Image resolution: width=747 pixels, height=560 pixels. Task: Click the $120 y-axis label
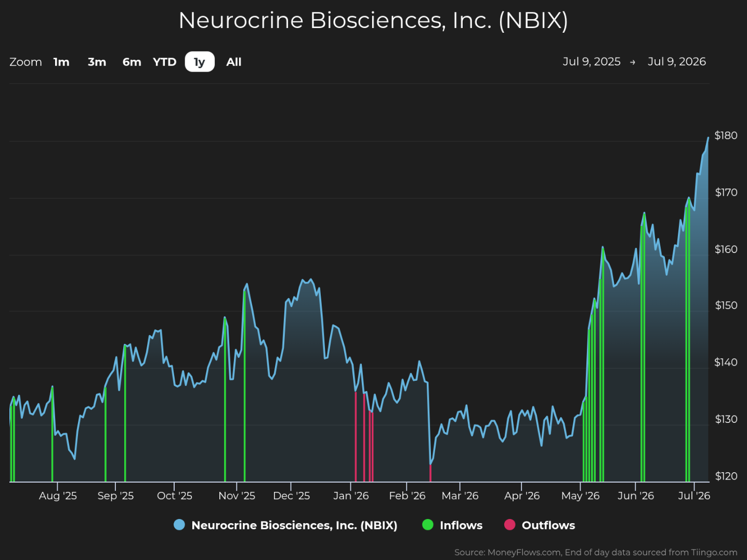click(x=726, y=476)
